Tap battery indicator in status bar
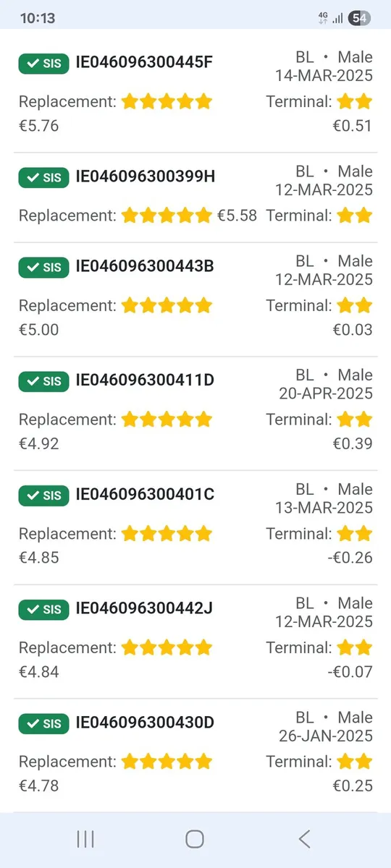391x868 pixels. (360, 18)
